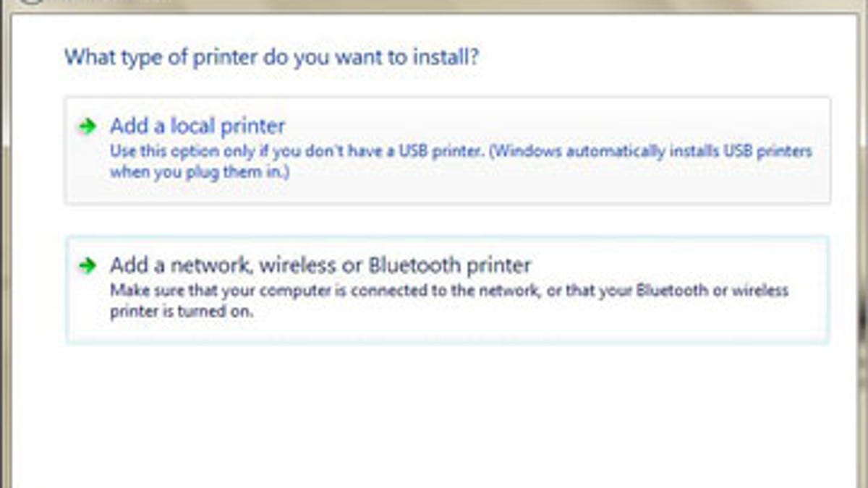The height and width of the screenshot is (488, 868).
Task: Click 'Add a network, wireless or Bluetooth printer' heading
Action: pos(320,265)
